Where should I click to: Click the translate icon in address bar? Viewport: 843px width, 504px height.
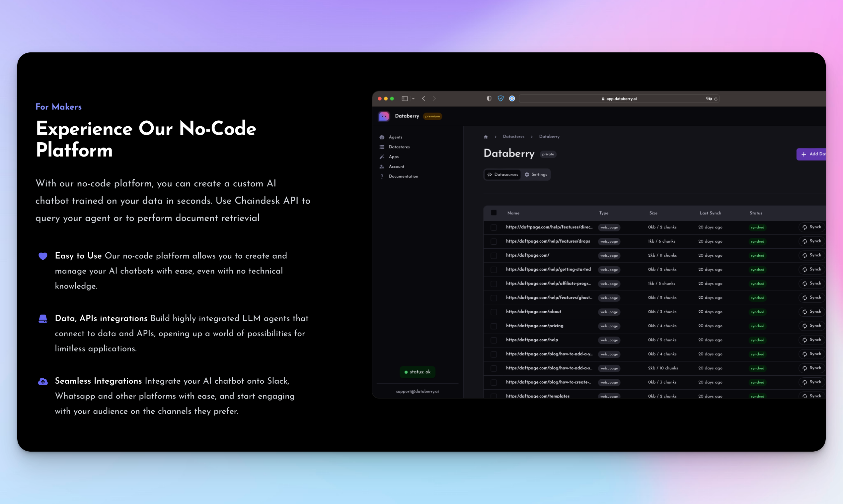click(x=709, y=98)
